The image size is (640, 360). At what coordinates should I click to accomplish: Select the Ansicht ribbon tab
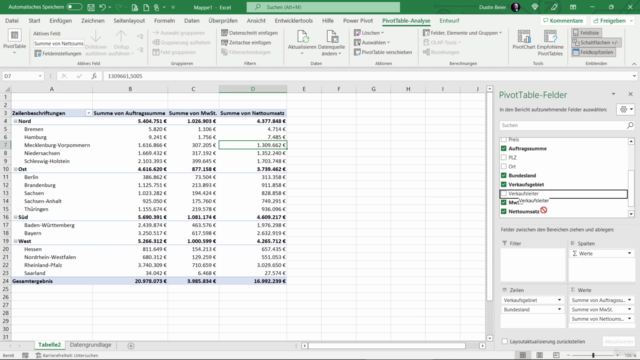tap(256, 20)
